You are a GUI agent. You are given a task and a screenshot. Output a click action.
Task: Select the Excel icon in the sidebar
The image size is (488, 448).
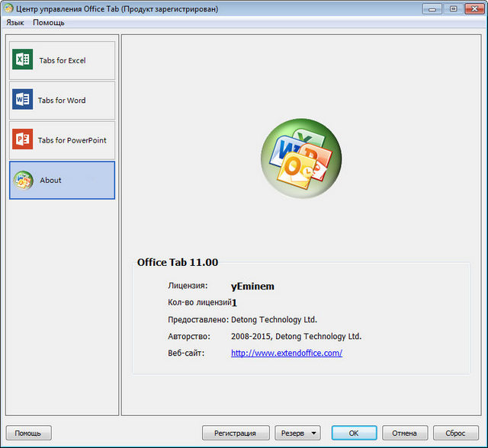23,60
